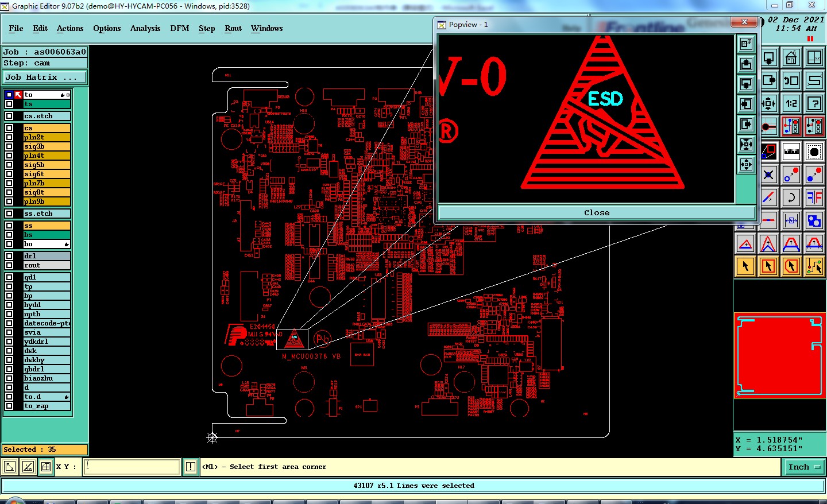The image size is (827, 504).
Task: Toggle checkbox for sig5b layer
Action: 9,165
